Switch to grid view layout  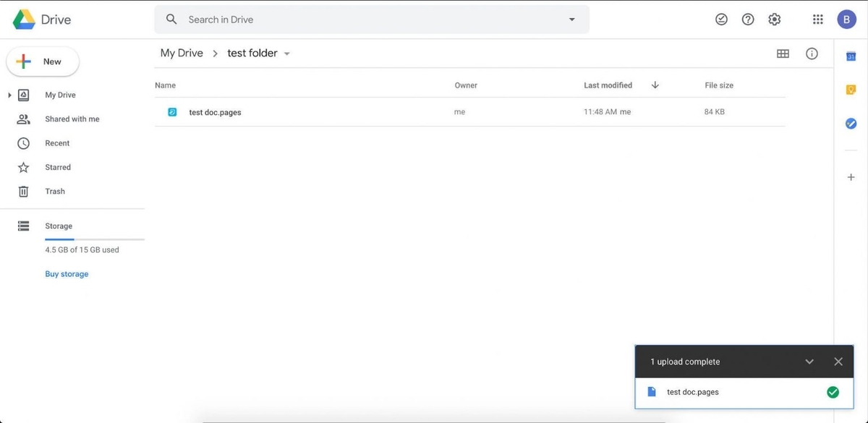[x=783, y=53]
